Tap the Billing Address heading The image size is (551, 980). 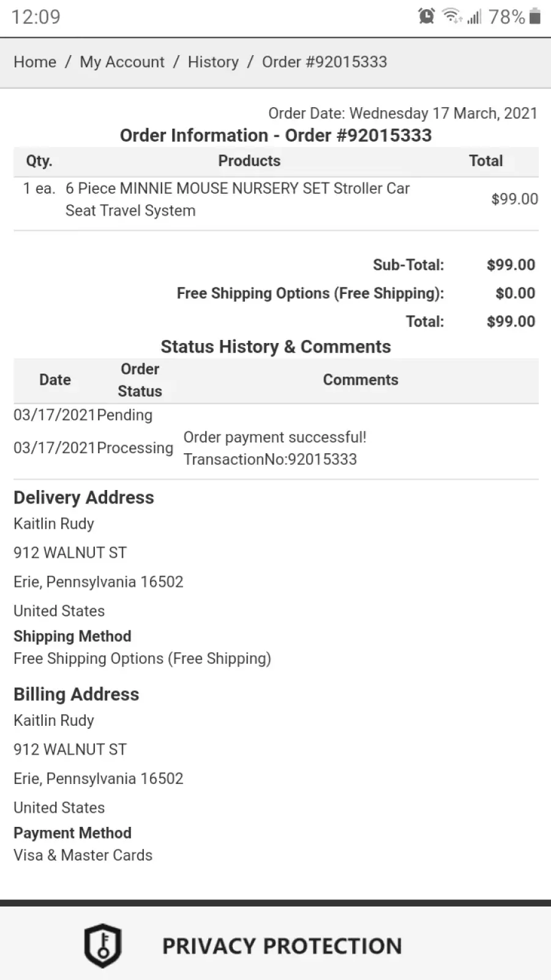click(77, 694)
